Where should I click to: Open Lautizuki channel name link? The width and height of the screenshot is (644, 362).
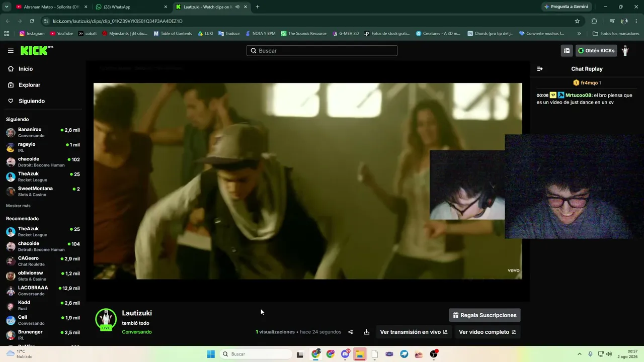click(x=137, y=313)
